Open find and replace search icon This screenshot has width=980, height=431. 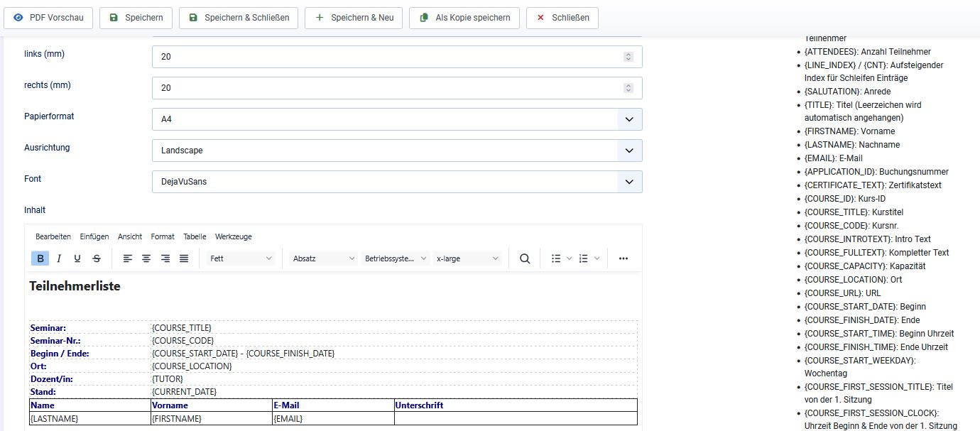click(x=525, y=258)
